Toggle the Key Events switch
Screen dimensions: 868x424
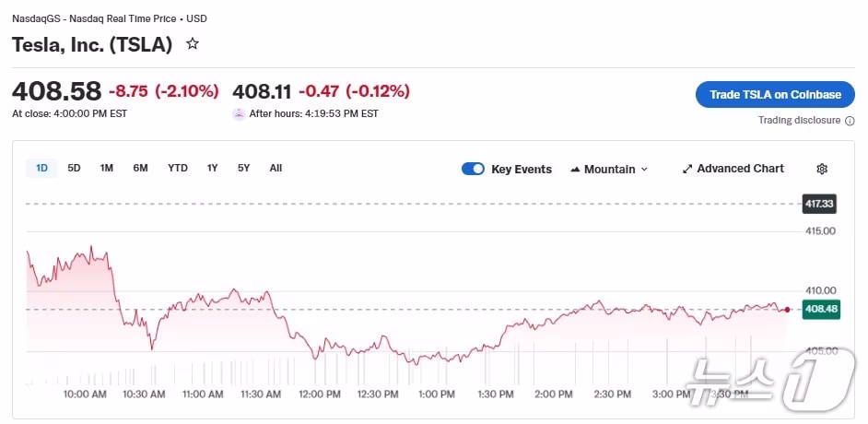click(473, 169)
